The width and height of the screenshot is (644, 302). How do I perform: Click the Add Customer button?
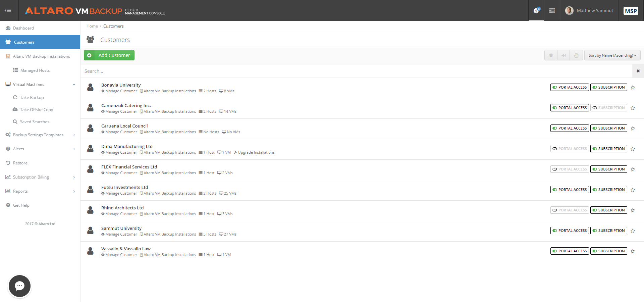pyautogui.click(x=109, y=55)
